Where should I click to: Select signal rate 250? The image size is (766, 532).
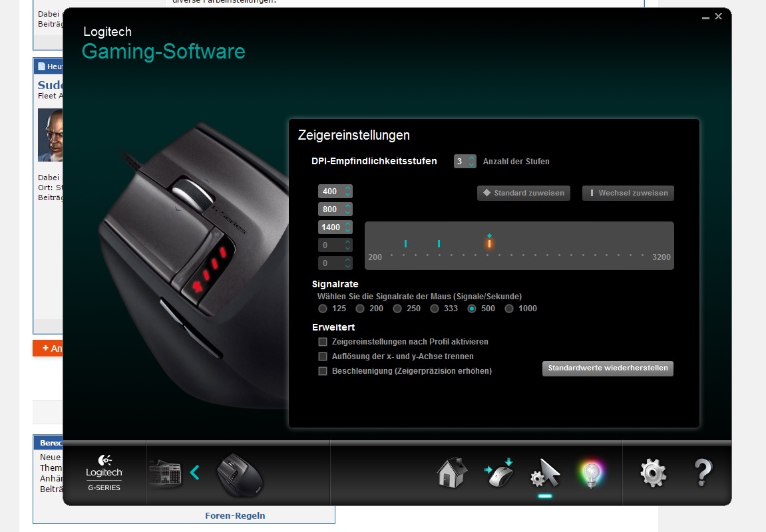pos(397,309)
